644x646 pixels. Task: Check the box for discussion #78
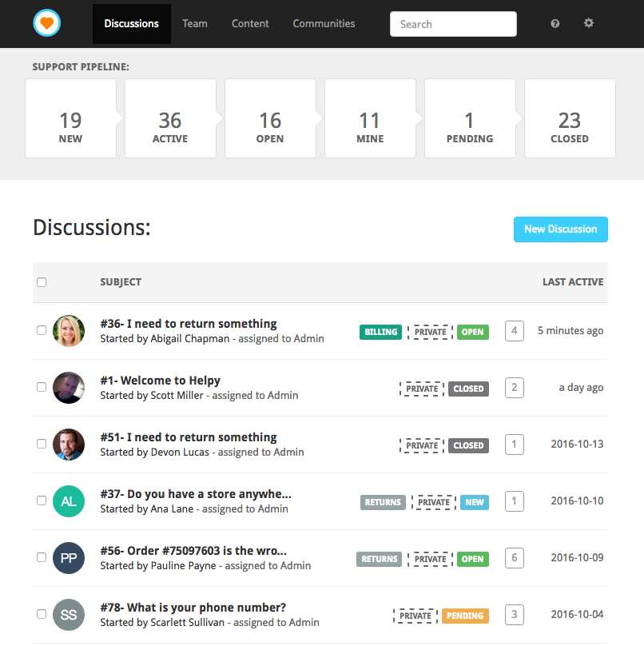42,614
